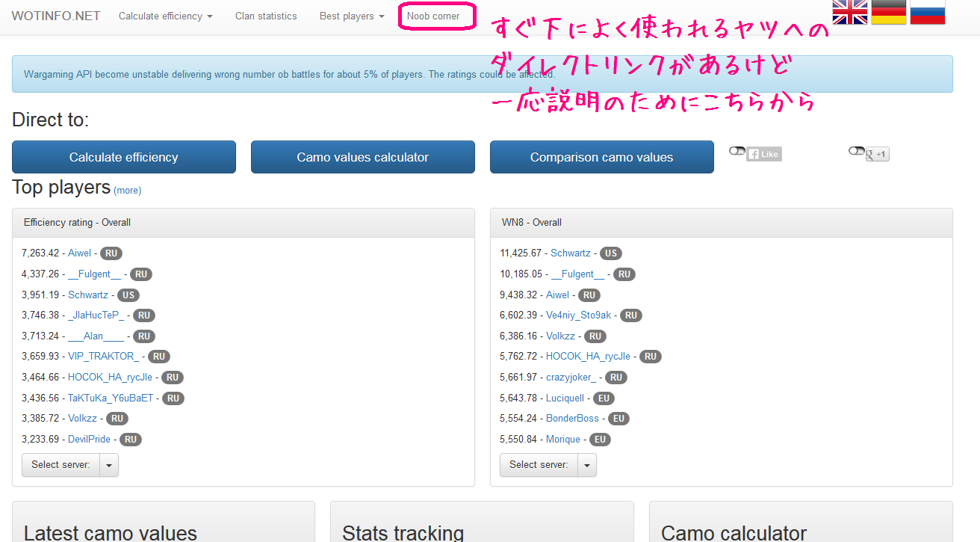Open the Calculate efficiency menu in navbar

pyautogui.click(x=165, y=16)
